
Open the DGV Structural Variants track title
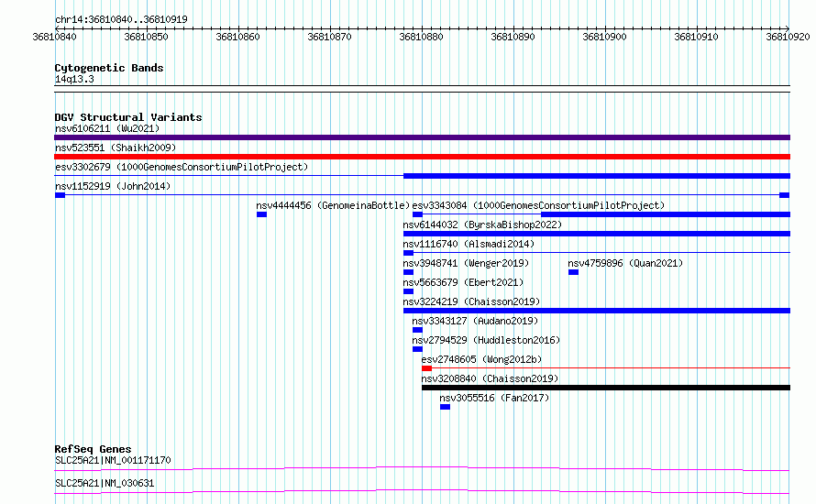pos(128,117)
